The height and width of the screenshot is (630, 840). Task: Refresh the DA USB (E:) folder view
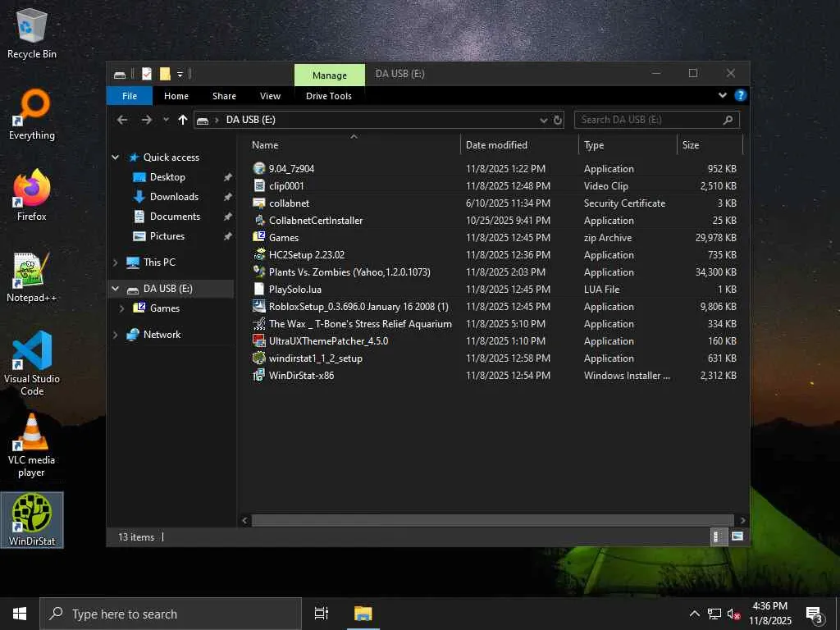(558, 120)
